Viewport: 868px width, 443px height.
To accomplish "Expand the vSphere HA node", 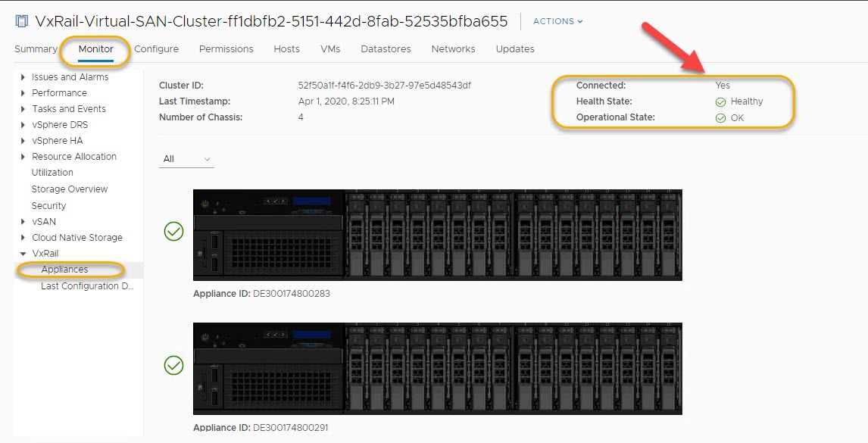I will coord(23,141).
